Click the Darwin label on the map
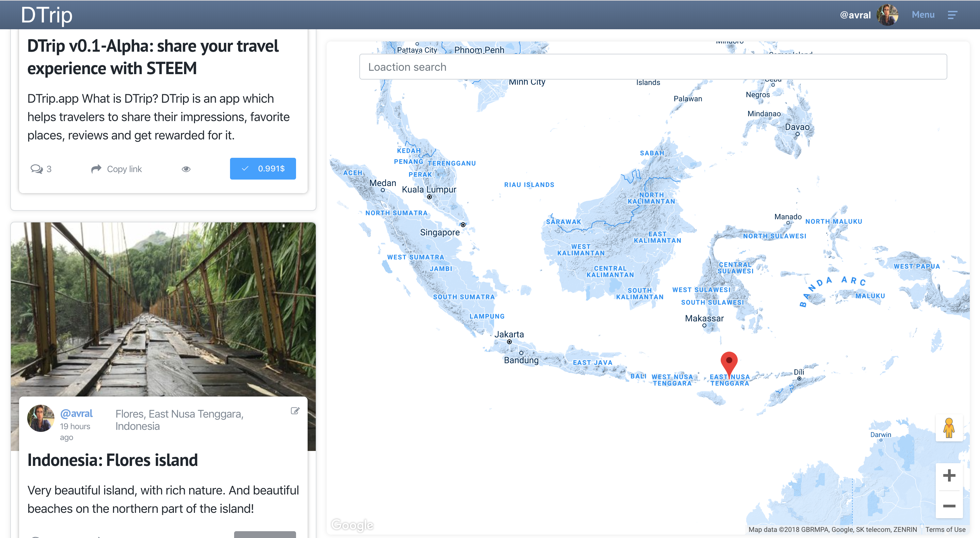This screenshot has height=538, width=980. click(880, 435)
